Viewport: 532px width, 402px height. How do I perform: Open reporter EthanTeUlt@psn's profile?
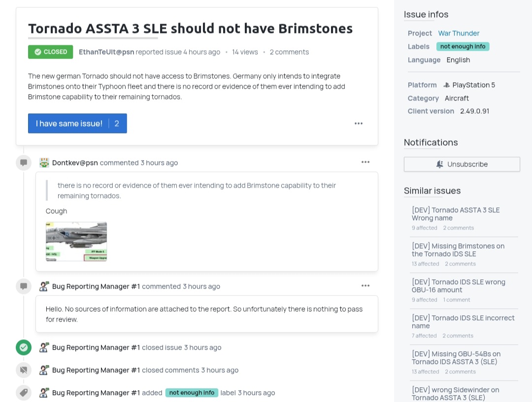(106, 52)
